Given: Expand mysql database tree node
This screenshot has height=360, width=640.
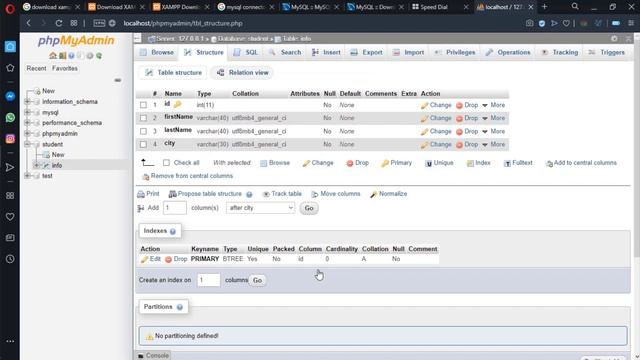Looking at the screenshot, I should pyautogui.click(x=27, y=112).
